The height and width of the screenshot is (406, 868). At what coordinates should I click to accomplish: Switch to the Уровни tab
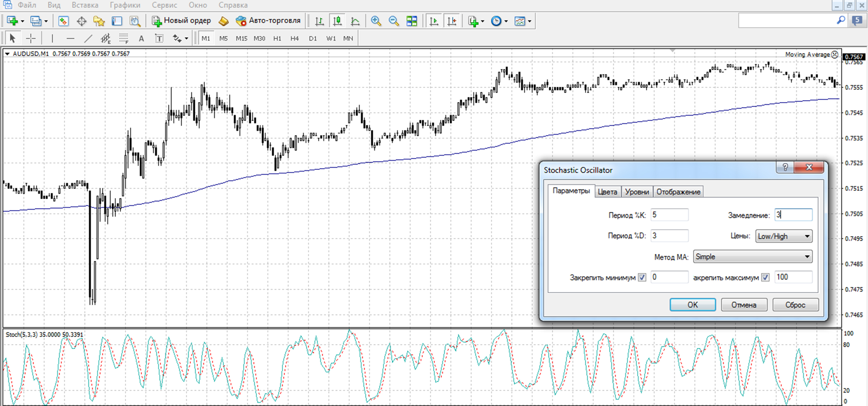tap(637, 192)
